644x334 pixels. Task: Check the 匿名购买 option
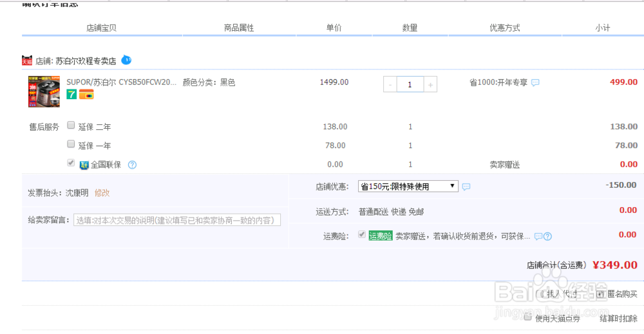coord(600,294)
